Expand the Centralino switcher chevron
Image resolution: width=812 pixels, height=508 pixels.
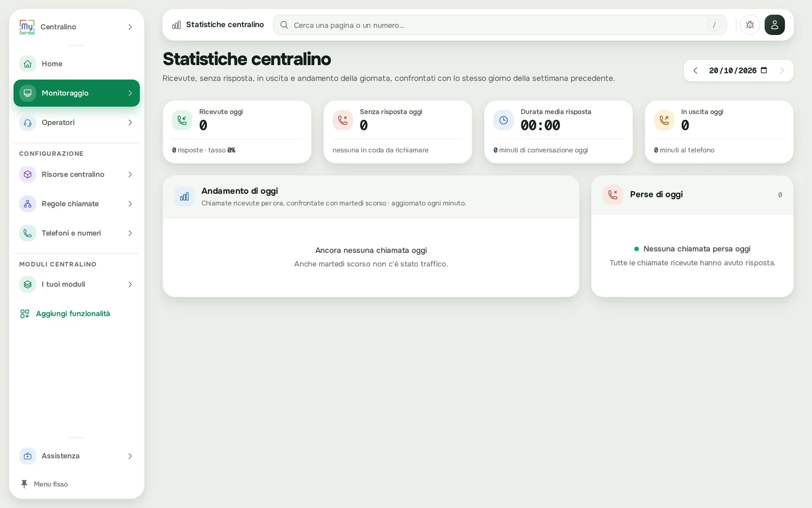point(130,27)
